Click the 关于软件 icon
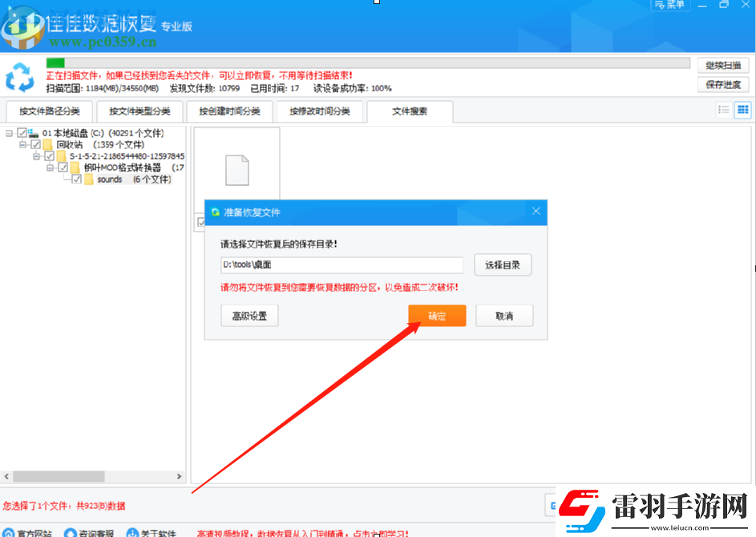This screenshot has width=756, height=537. [x=132, y=533]
